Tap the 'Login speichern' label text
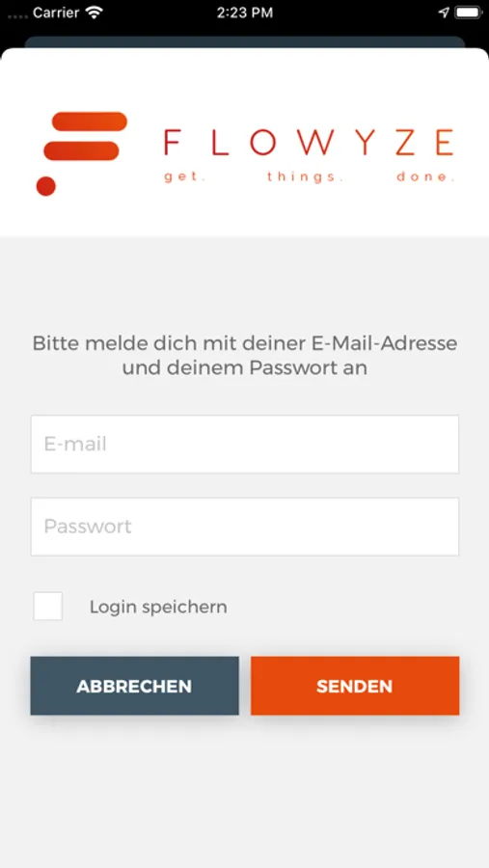The height and width of the screenshot is (868, 489). point(158,607)
